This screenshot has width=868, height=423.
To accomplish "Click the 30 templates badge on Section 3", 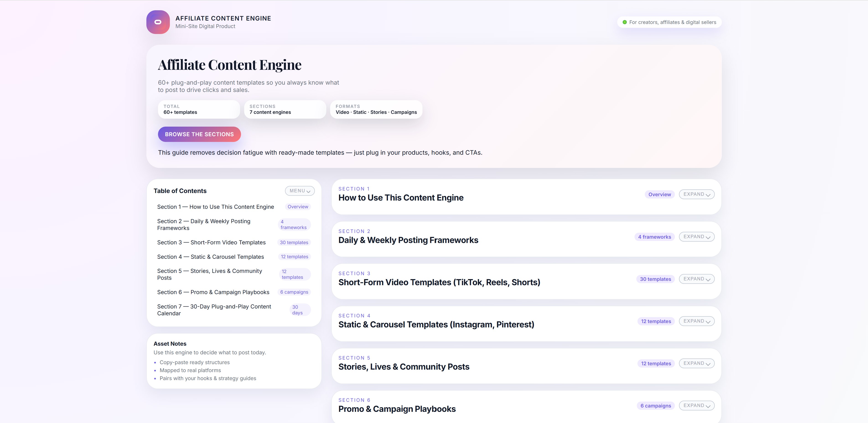I will [655, 279].
